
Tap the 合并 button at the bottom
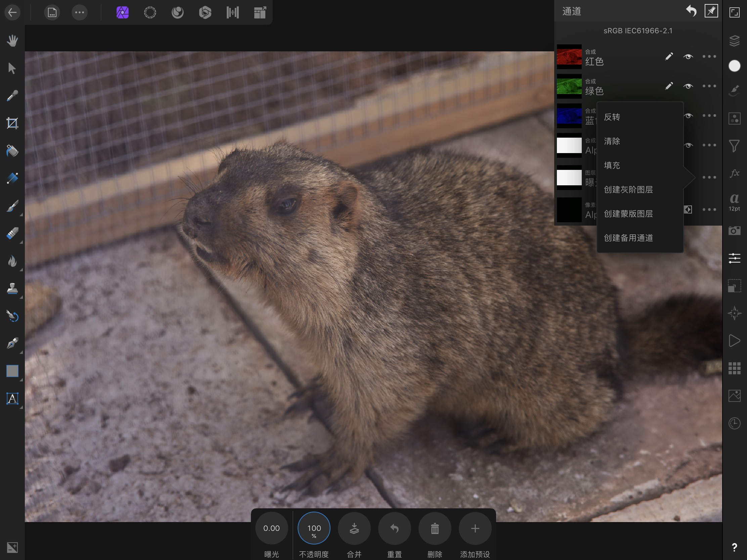click(354, 528)
